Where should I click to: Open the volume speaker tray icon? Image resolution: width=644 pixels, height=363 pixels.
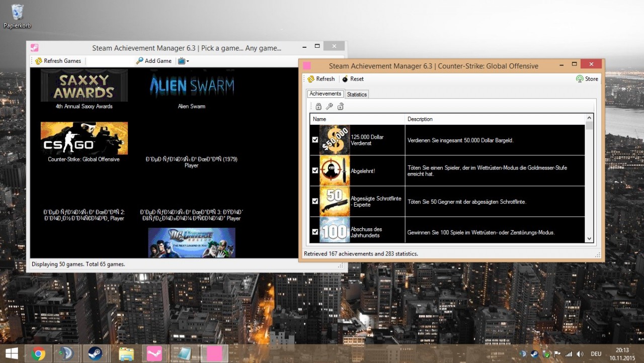click(580, 354)
